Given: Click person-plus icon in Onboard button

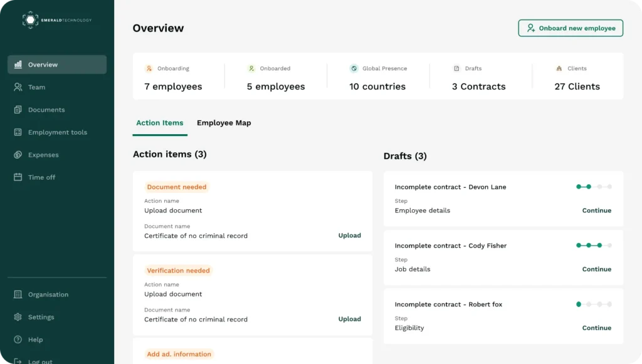Looking at the screenshot, I should tap(530, 28).
